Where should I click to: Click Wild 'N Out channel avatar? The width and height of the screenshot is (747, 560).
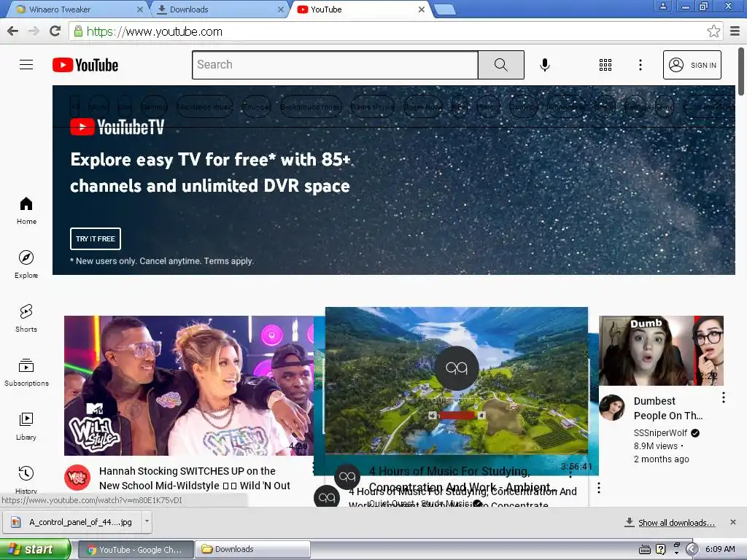pos(77,478)
